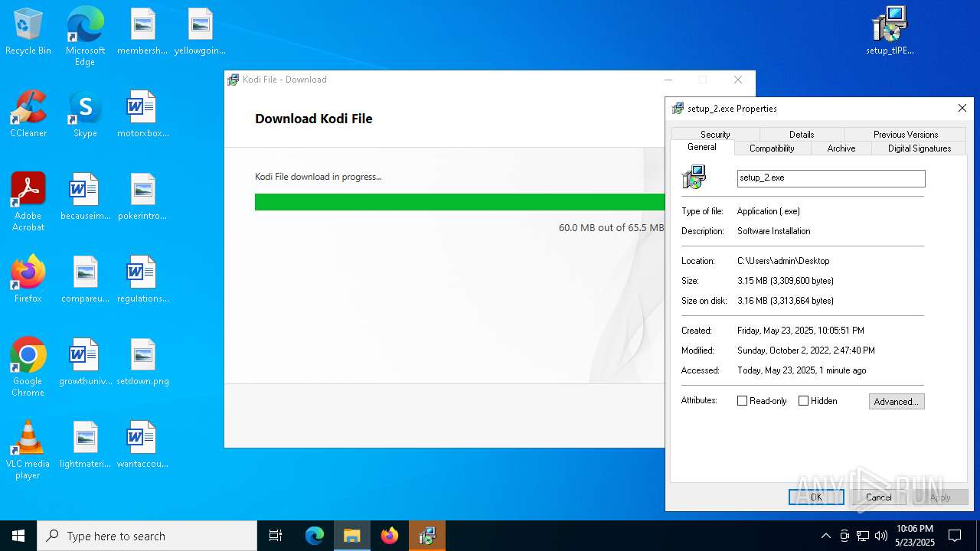980x551 pixels.
Task: Switch to the Details tab
Action: (x=802, y=134)
